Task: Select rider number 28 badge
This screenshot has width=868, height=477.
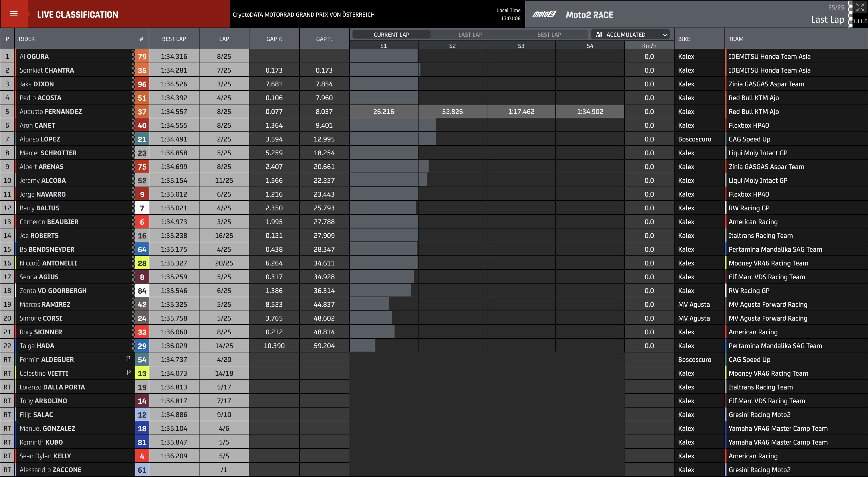Action: coord(142,263)
